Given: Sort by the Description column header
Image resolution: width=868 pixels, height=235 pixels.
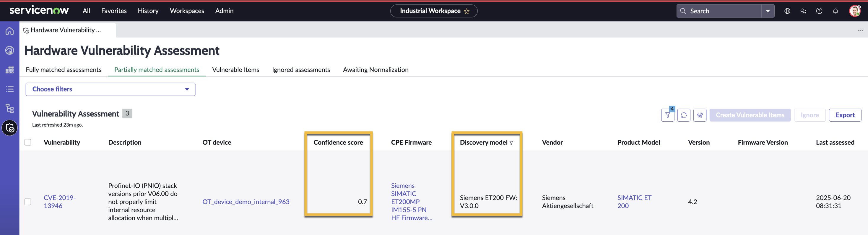Looking at the screenshot, I should click(x=125, y=142).
